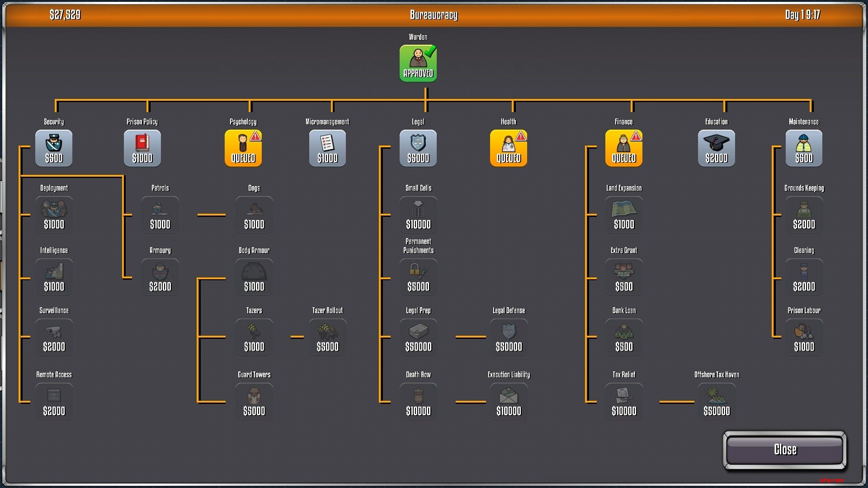Pick the Land Expansion map icon
Image resolution: width=868 pixels, height=488 pixels.
coord(624,215)
